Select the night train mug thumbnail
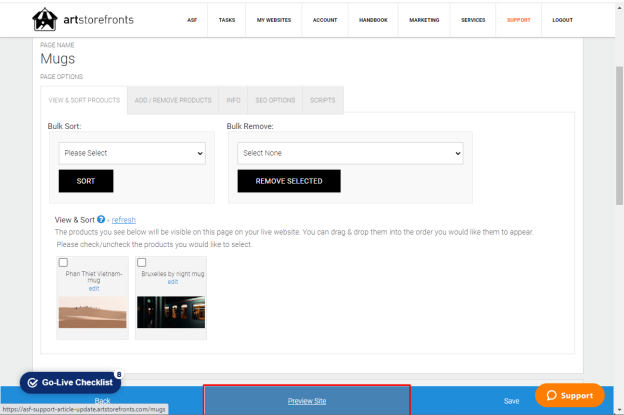Screen dimensions: 624x415 [171, 312]
